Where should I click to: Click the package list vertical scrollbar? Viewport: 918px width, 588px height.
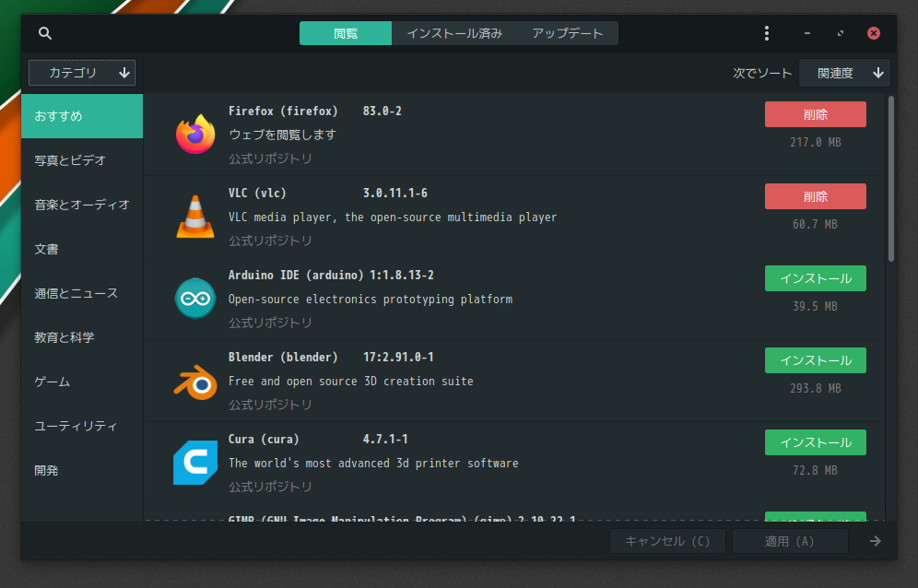[x=891, y=179]
